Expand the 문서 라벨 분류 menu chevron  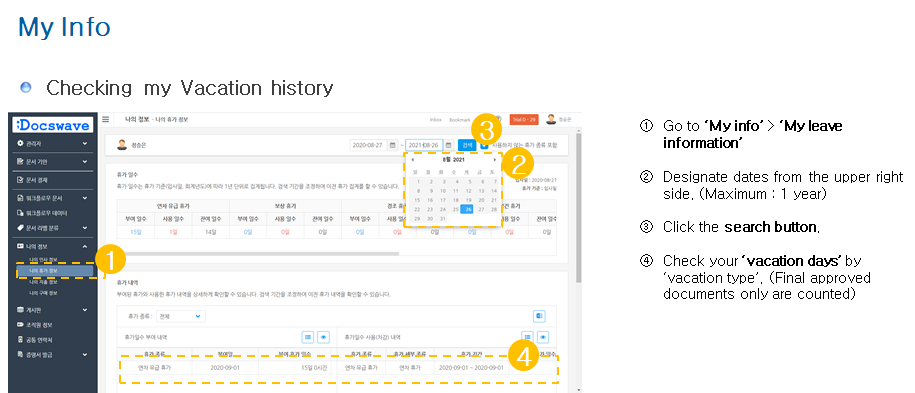tap(85, 228)
